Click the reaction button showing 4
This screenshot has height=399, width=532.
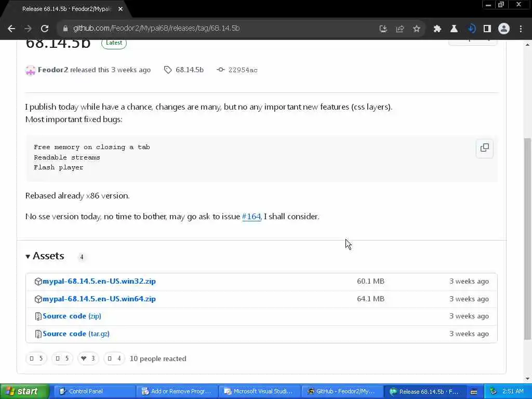pos(114,358)
